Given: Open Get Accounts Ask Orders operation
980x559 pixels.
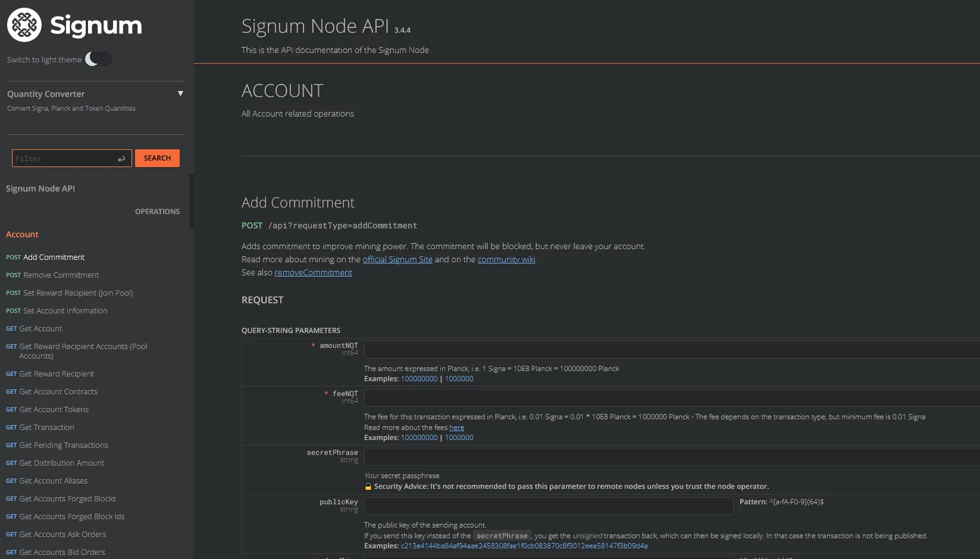Looking at the screenshot, I should click(57, 534).
